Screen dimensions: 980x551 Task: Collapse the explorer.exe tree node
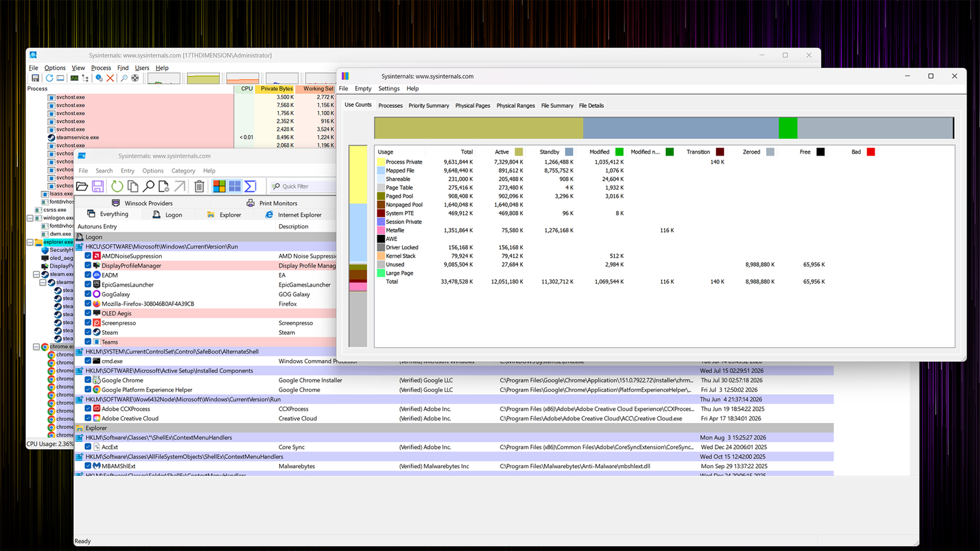(x=29, y=242)
